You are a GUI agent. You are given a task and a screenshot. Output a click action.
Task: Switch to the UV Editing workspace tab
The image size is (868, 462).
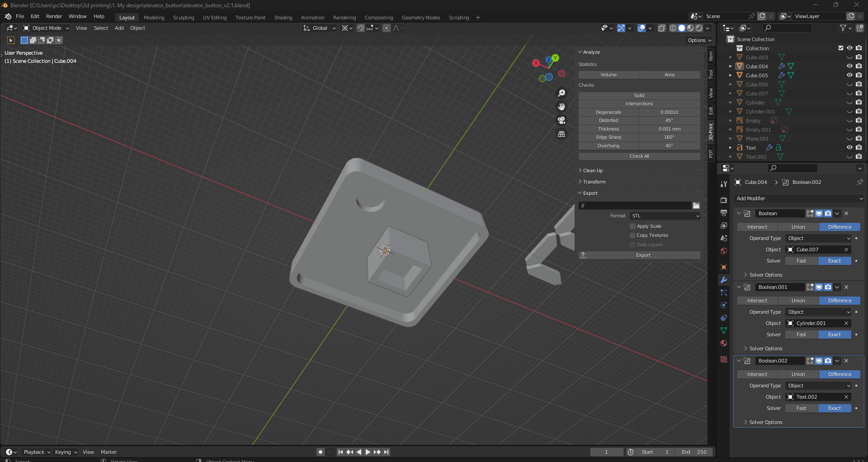tap(215, 18)
